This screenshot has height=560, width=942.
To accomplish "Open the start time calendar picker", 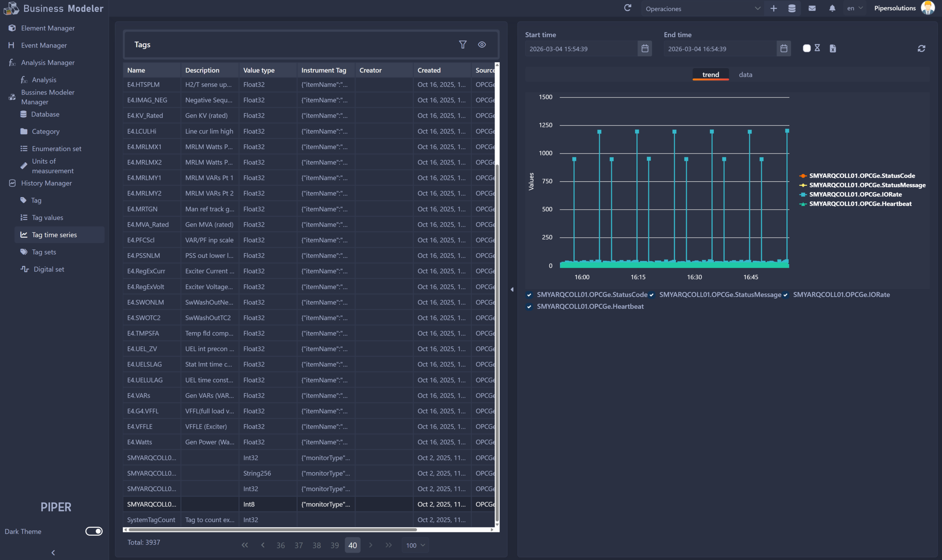I will 645,49.
